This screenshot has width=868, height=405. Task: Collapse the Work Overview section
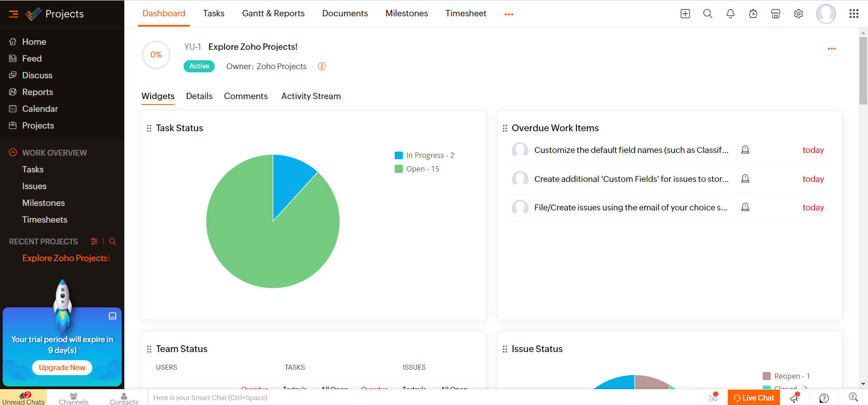click(x=13, y=152)
